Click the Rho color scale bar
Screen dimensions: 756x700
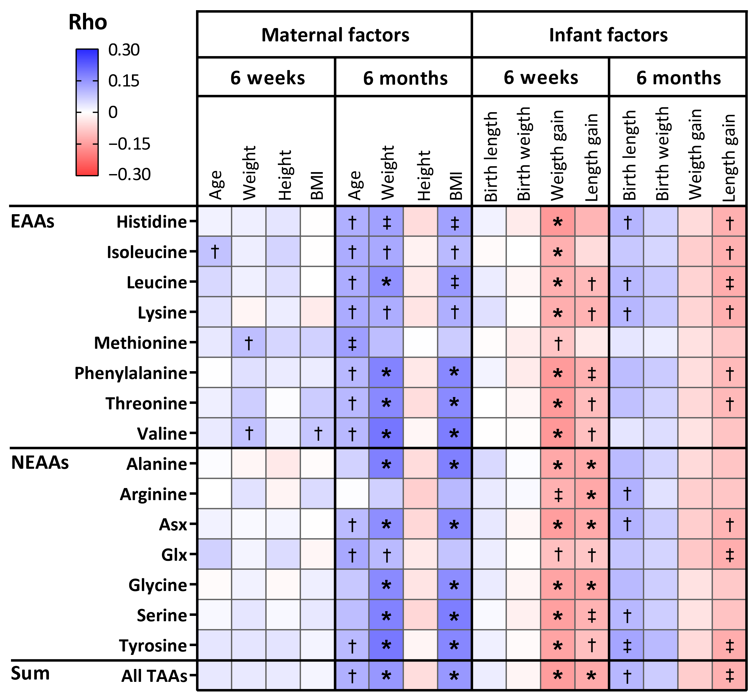(x=87, y=112)
